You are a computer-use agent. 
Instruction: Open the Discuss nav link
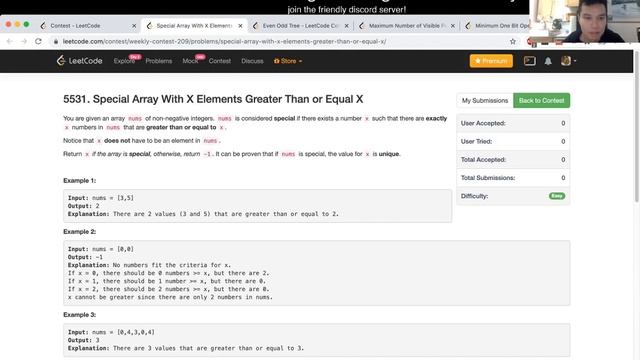point(252,61)
